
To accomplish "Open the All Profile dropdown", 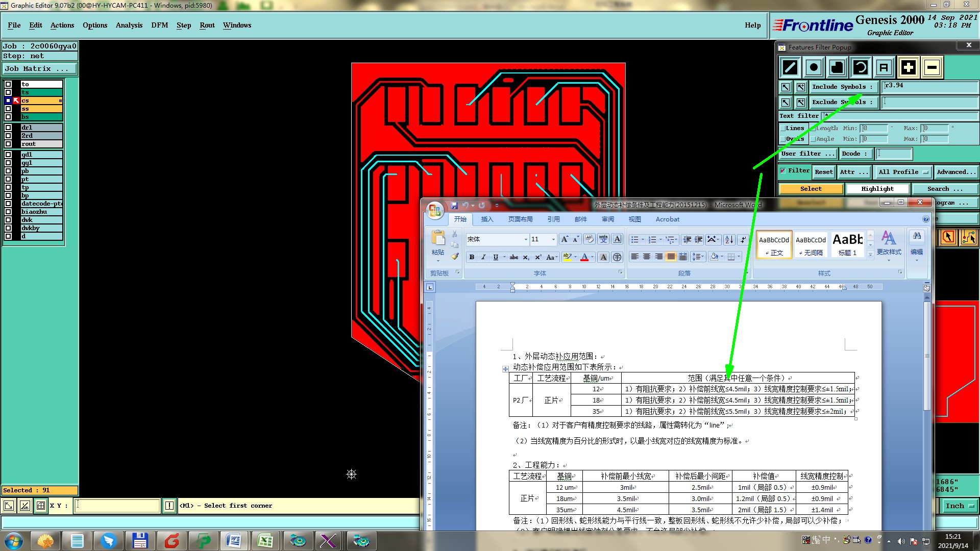I will click(x=902, y=172).
